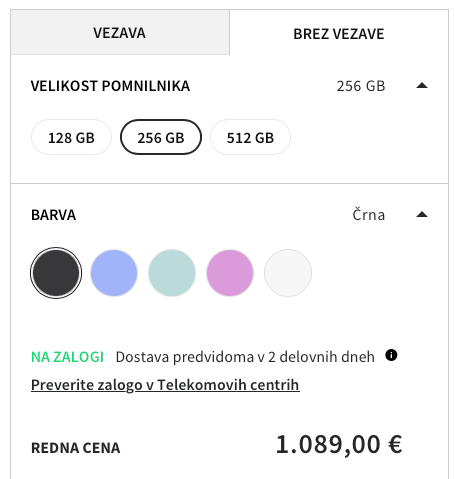Click the 1.089,00 € price
The width and height of the screenshot is (455, 479).
coord(339,445)
